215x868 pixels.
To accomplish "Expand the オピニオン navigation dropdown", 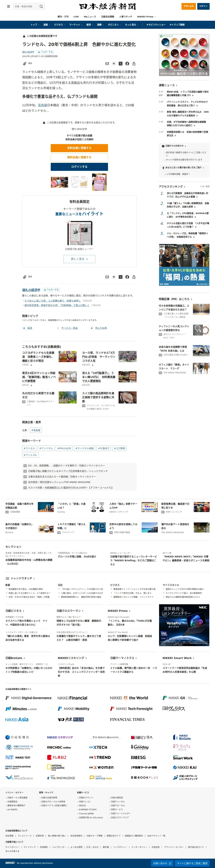I will [x=114, y=25].
